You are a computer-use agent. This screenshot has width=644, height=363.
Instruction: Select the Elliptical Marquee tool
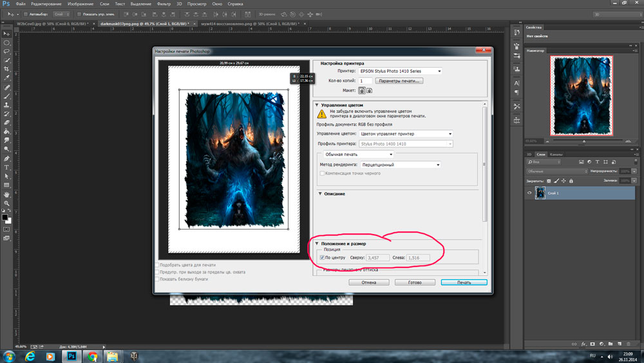[6, 43]
